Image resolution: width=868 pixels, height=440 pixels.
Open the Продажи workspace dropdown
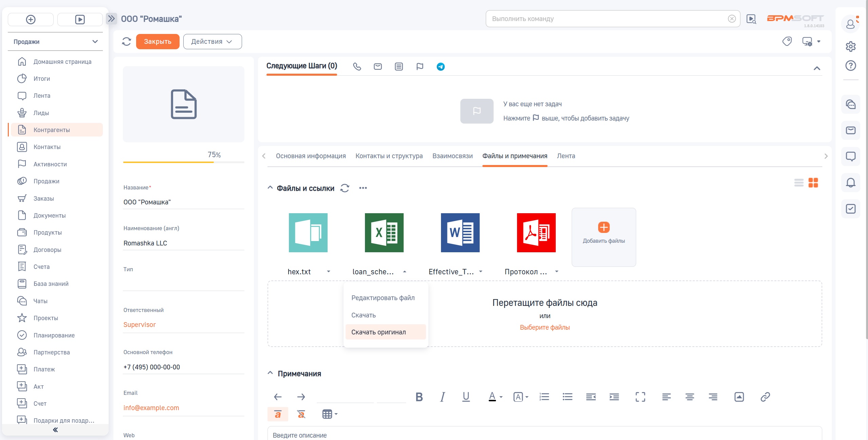point(55,41)
